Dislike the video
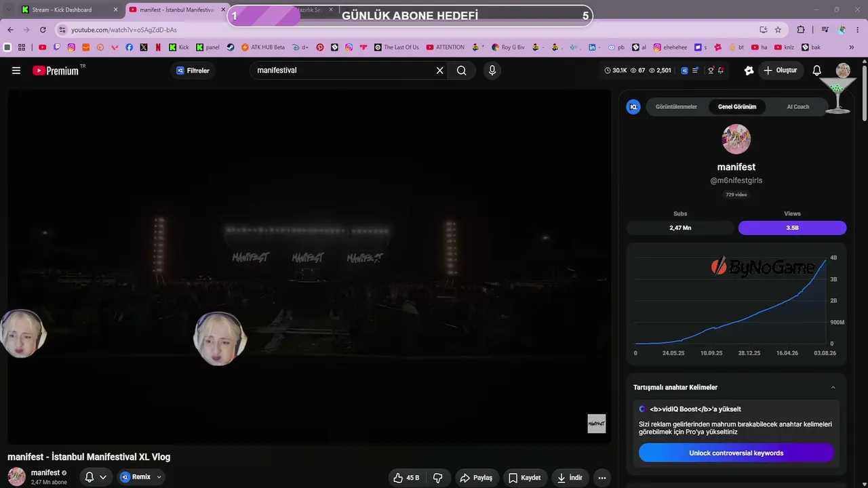Screen dimensions: 868x488 click(437, 478)
